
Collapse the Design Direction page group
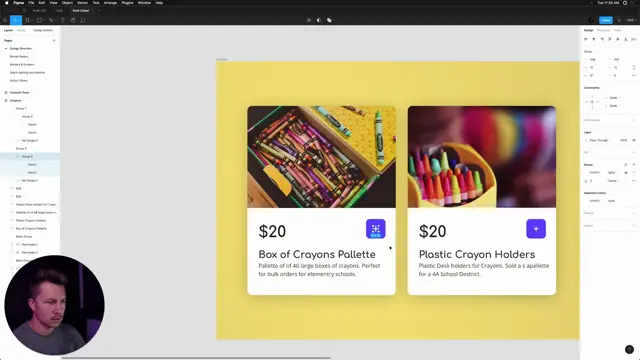[x=6, y=49]
